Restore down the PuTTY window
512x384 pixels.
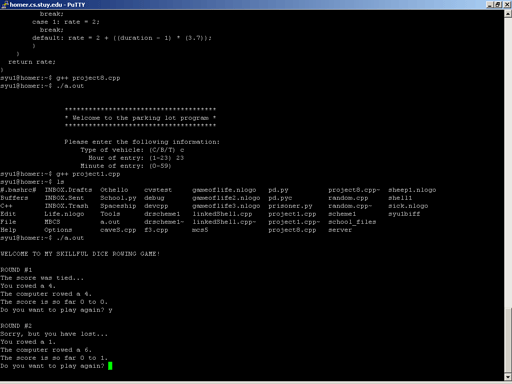point(497,4)
